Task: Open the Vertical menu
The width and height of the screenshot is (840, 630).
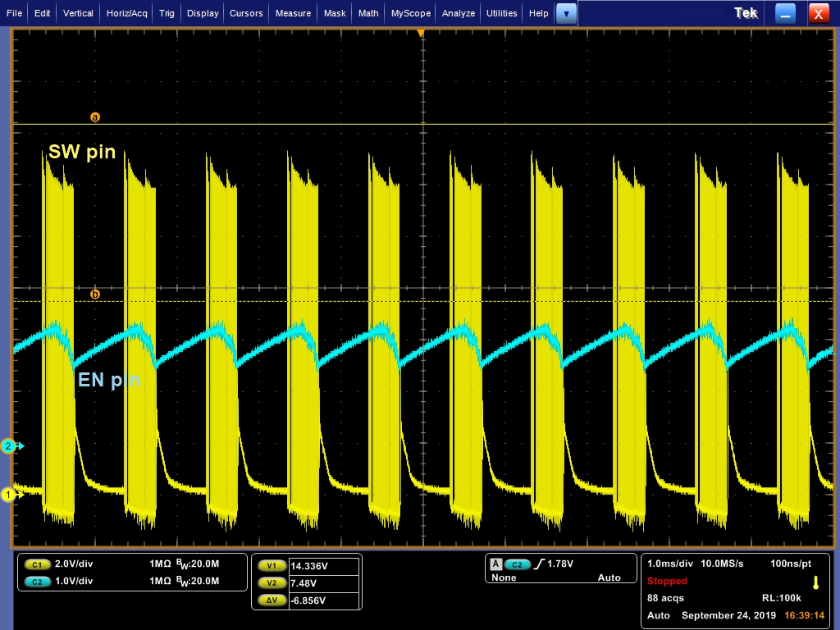Action: 78,13
